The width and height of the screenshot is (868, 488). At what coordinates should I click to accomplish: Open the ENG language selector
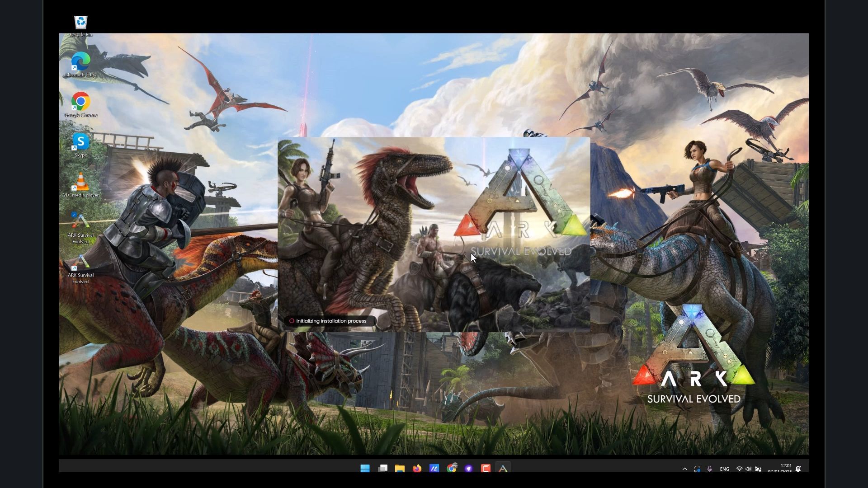tap(724, 469)
